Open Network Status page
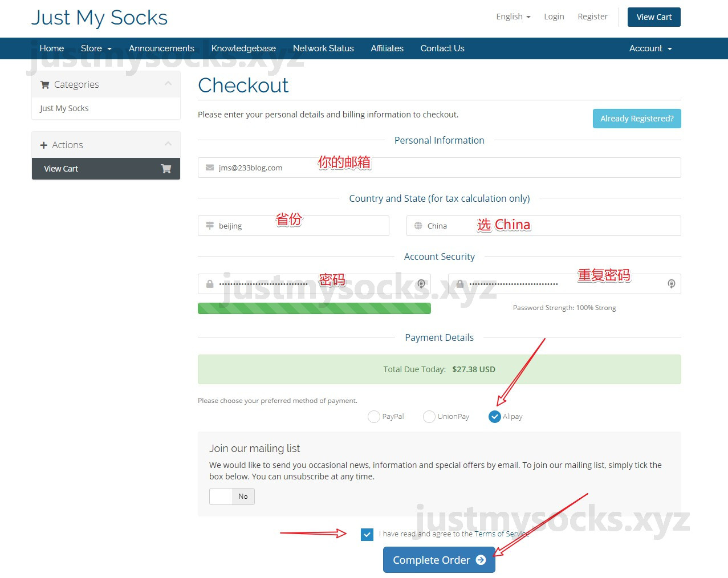The image size is (728, 578). click(323, 48)
